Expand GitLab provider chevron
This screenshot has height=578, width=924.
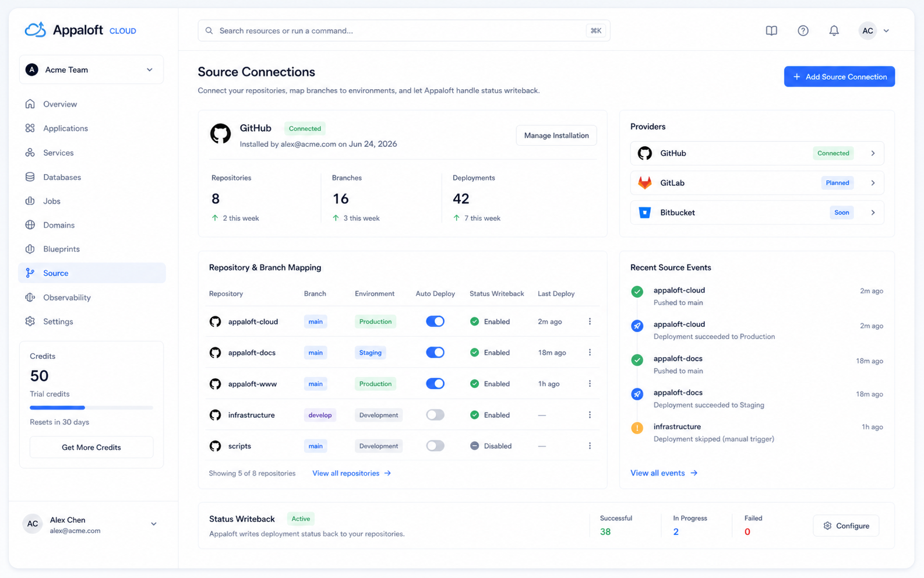tap(873, 183)
